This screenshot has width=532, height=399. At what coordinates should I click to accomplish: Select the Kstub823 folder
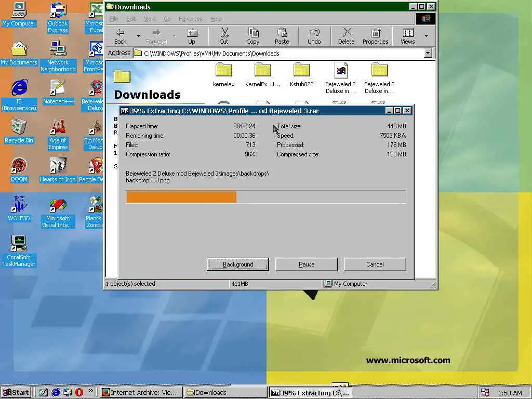pyautogui.click(x=302, y=75)
